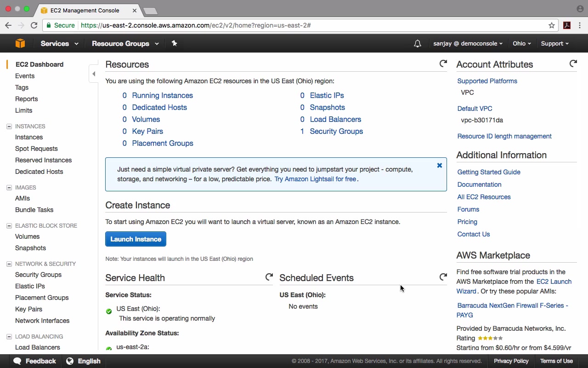Select EC2 Dashboard in the sidebar
The image size is (588, 368).
click(40, 64)
